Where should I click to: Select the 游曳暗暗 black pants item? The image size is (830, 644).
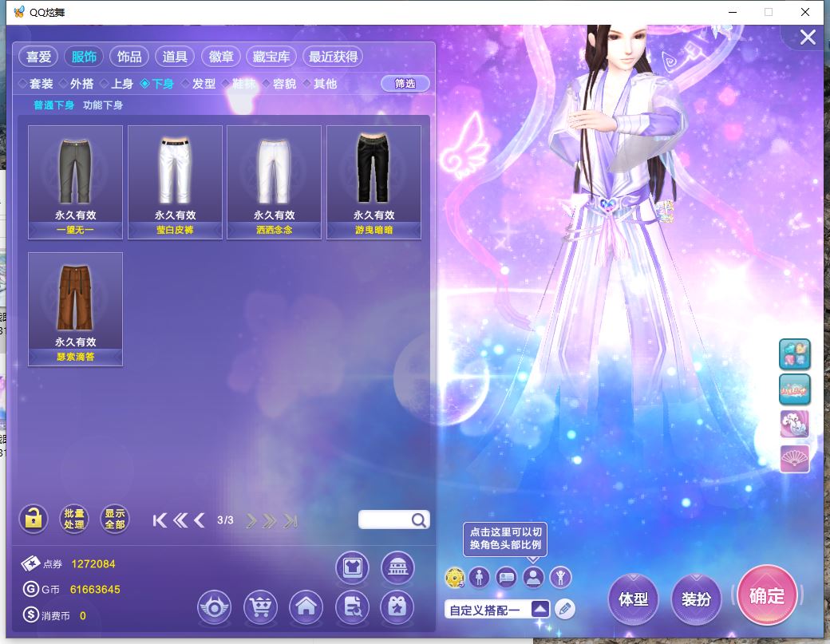(x=373, y=183)
